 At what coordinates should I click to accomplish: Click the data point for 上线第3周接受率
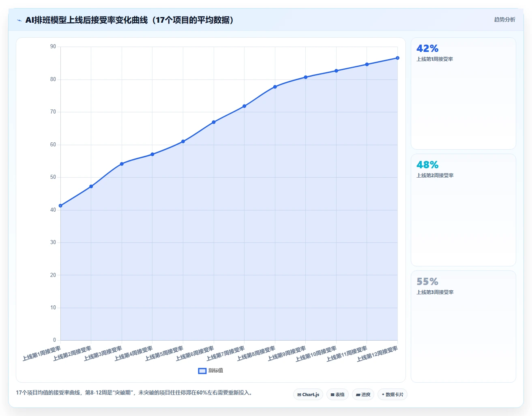(x=122, y=164)
